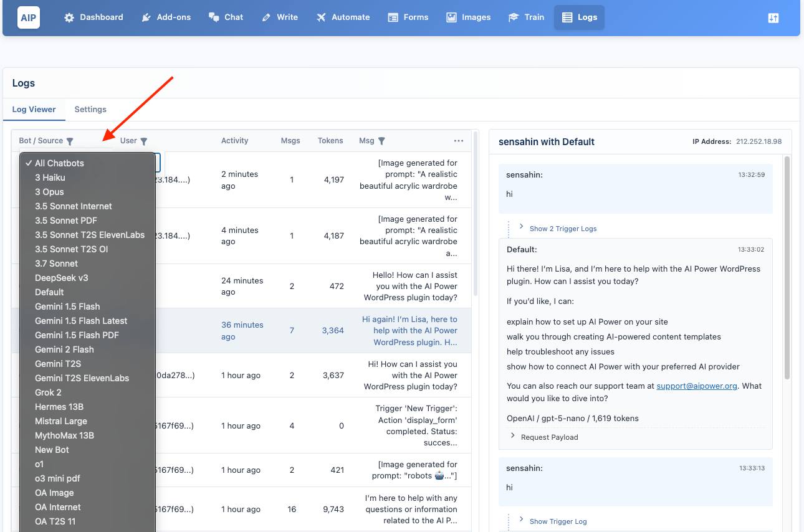Click the Forms icon in navbar
The width and height of the screenshot is (804, 532).
(393, 17)
